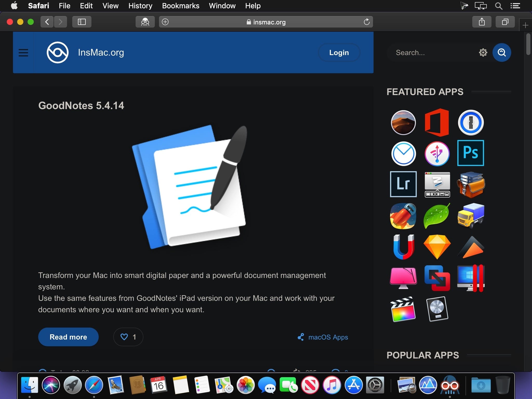This screenshot has width=532, height=399.
Task: Toggle the Safari sidebar button
Action: pos(82,22)
